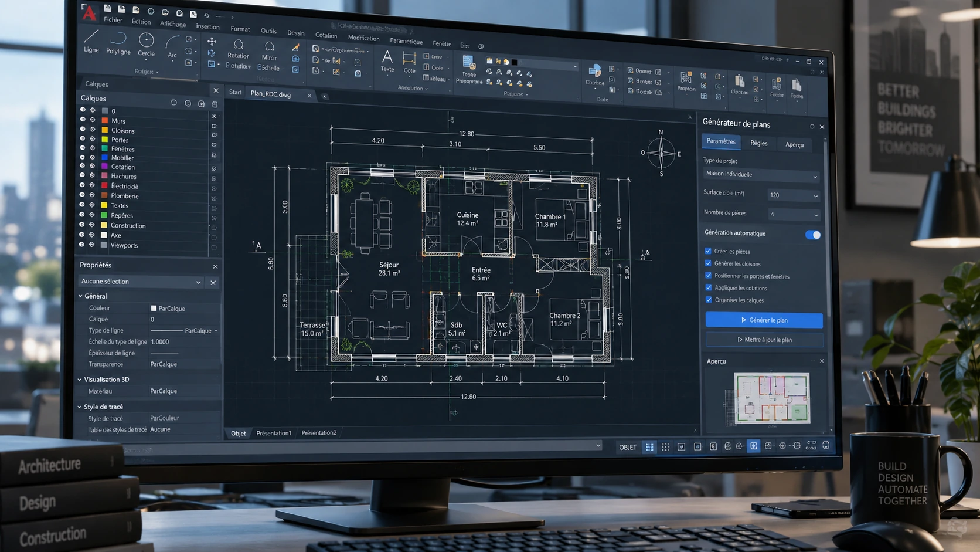Viewport: 980px width, 552px height.
Task: Click the Tableau tool in Annotation
Action: click(434, 78)
